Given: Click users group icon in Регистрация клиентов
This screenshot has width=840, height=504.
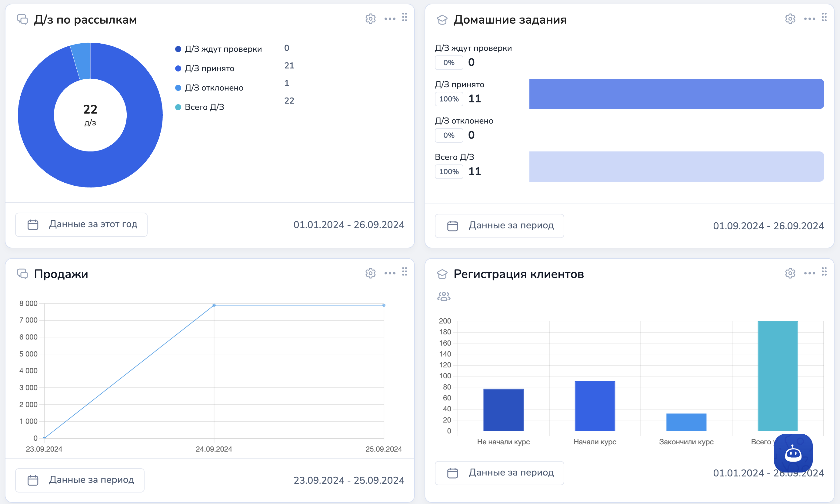Looking at the screenshot, I should click(444, 297).
